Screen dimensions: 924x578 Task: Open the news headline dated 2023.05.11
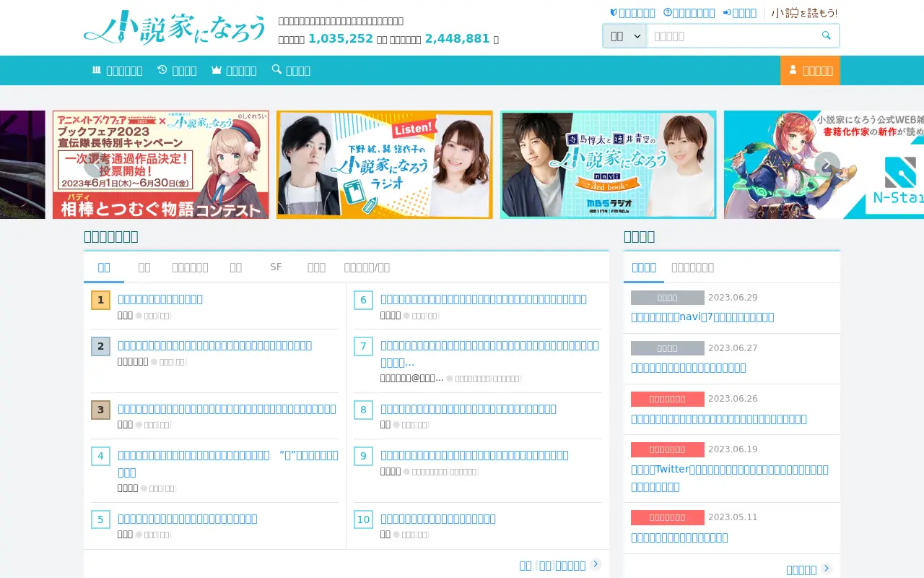tap(679, 538)
